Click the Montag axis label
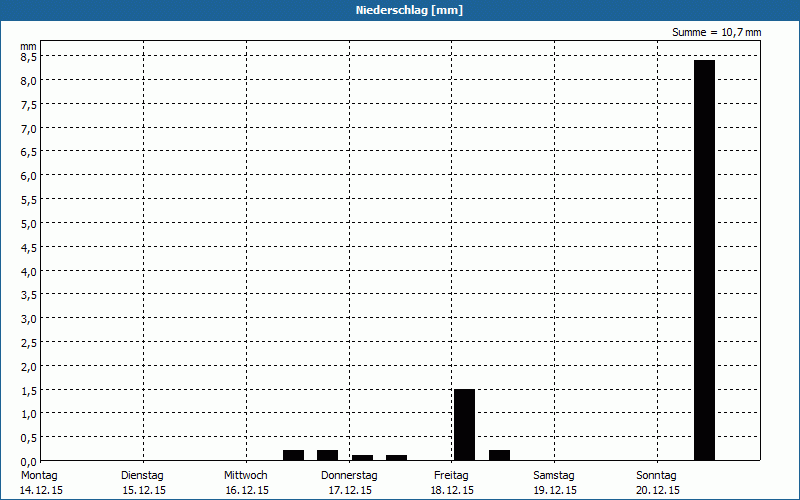This screenshot has height=500, width=800. point(39,476)
